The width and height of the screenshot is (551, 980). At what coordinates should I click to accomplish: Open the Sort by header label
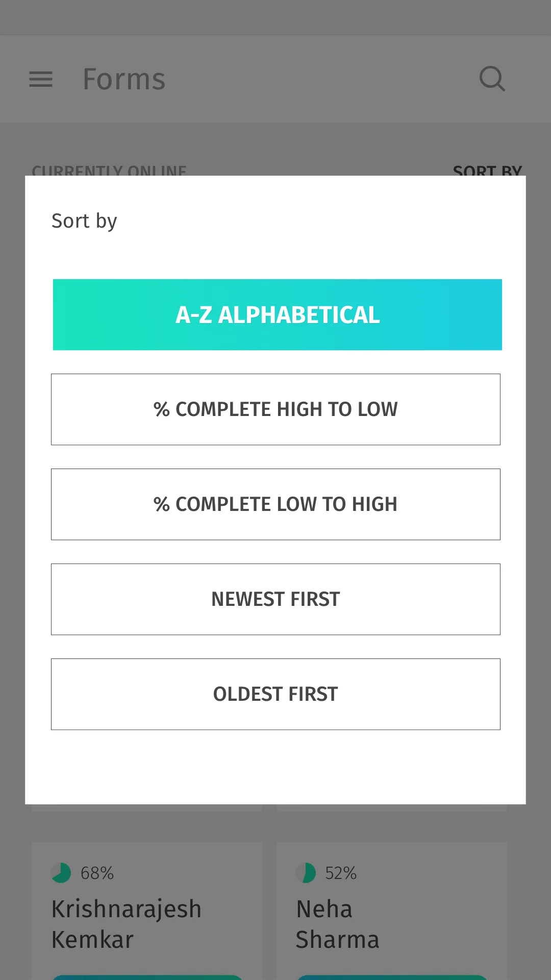84,220
